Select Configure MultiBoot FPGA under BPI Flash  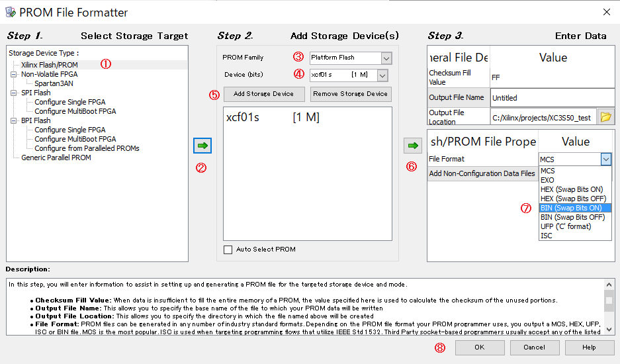tap(75, 139)
